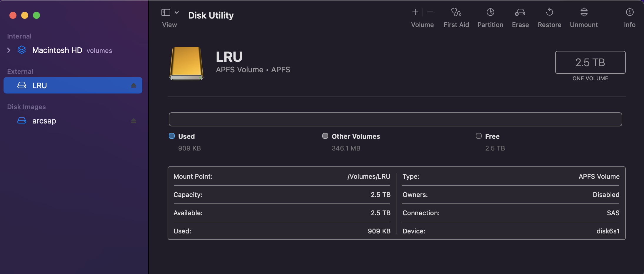Screen dimensions: 644x274
Task: Click the '909 KB' value under Used legend
Action: coord(189,148)
